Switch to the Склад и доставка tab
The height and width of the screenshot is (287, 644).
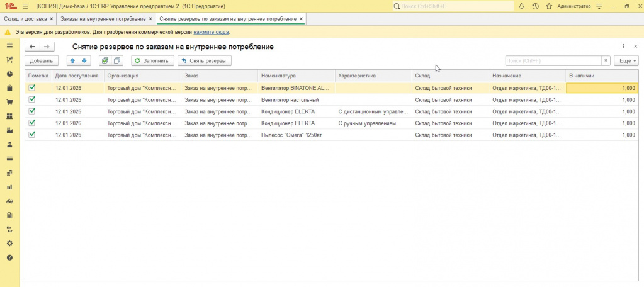pos(25,19)
